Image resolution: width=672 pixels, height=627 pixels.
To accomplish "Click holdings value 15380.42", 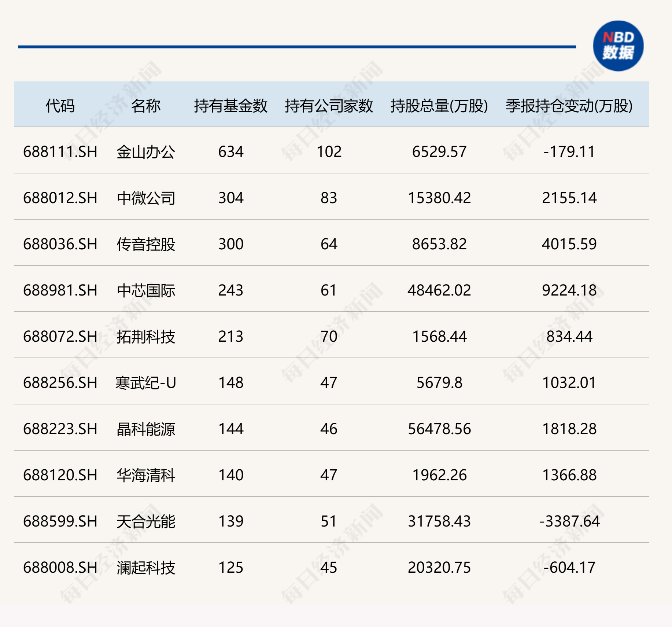I will point(439,198).
